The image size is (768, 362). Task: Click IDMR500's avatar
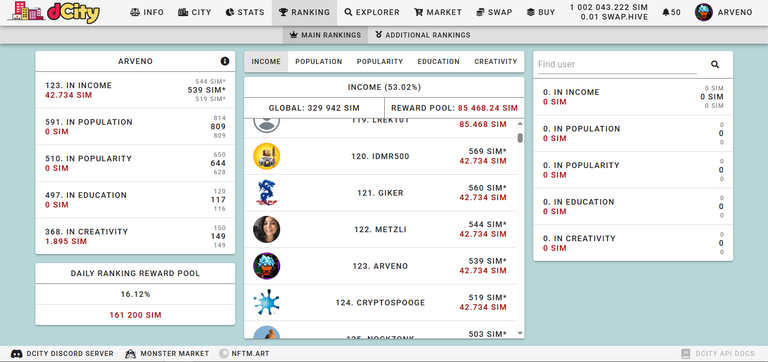point(266,156)
